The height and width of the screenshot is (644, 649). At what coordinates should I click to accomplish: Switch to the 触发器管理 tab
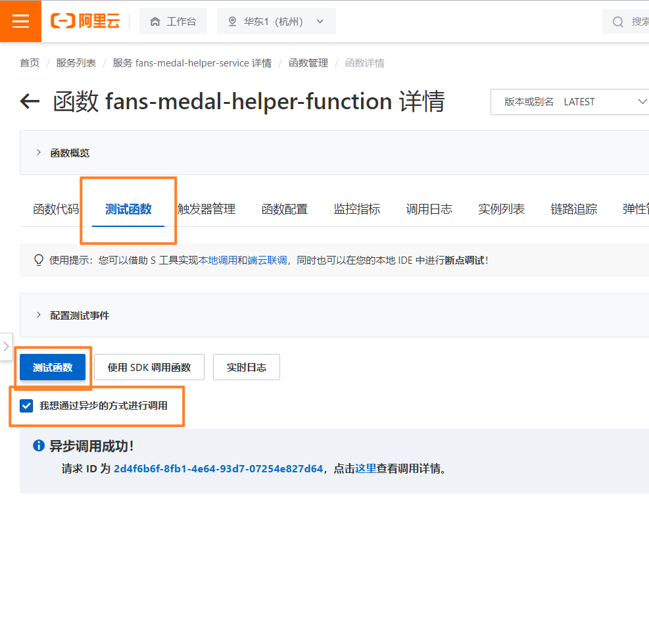click(206, 209)
